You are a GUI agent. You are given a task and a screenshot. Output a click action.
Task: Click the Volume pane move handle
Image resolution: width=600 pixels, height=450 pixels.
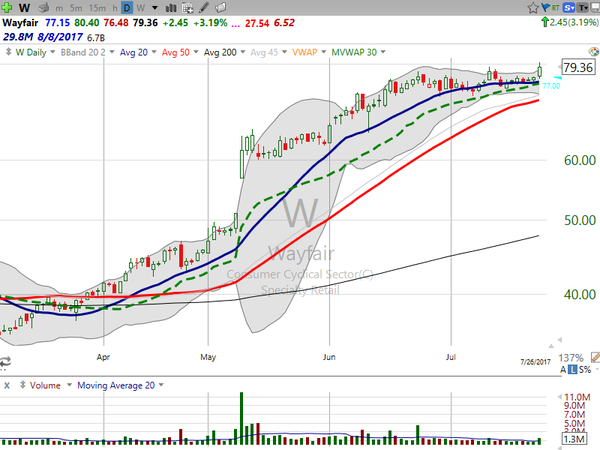(23, 385)
